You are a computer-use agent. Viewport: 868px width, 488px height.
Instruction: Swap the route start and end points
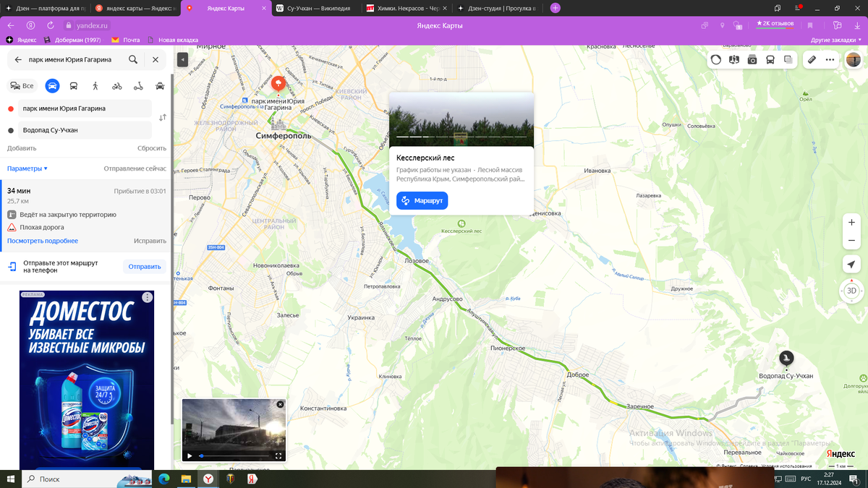[162, 117]
